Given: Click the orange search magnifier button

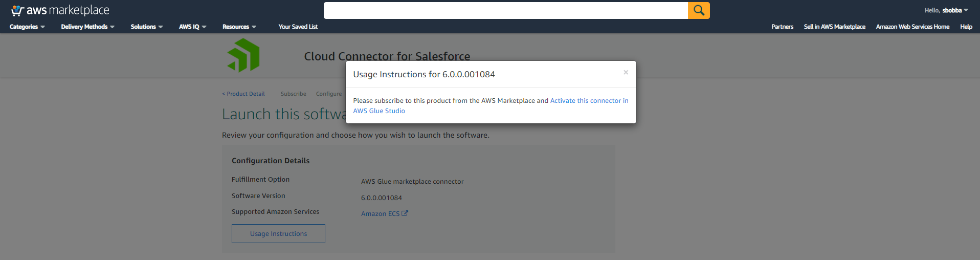Looking at the screenshot, I should coord(699,10).
